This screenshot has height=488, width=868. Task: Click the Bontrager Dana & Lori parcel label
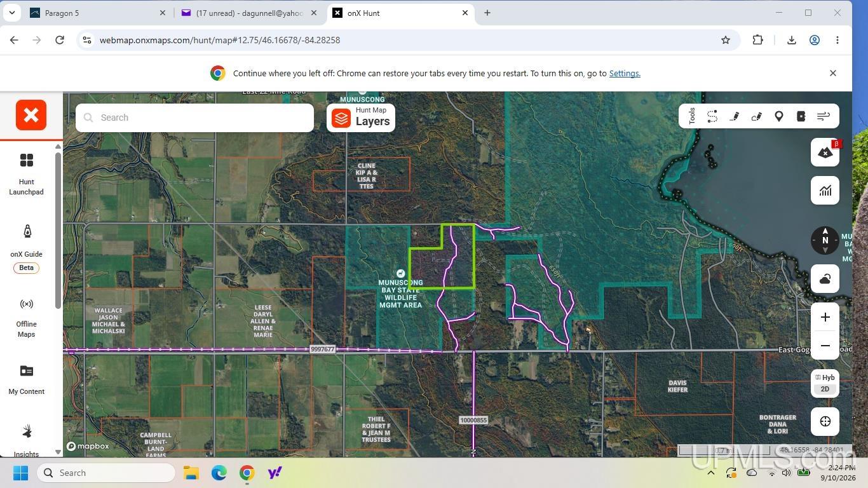[x=778, y=424]
